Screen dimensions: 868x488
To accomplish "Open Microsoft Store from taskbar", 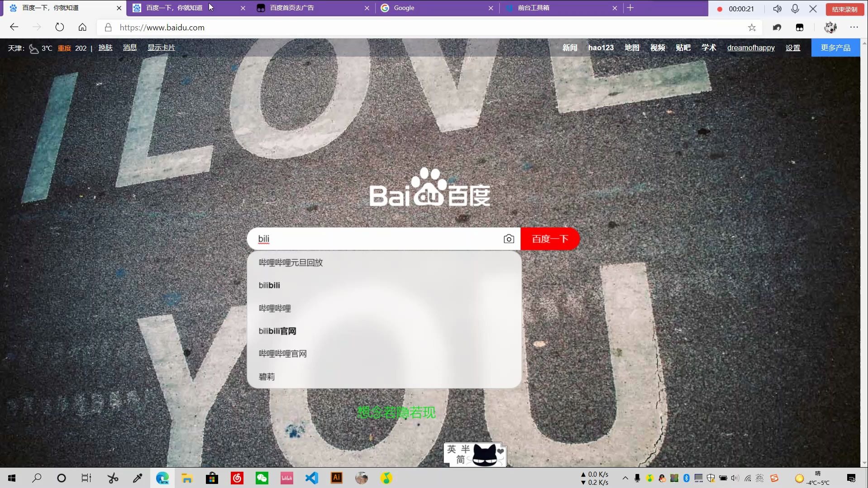I will click(212, 478).
